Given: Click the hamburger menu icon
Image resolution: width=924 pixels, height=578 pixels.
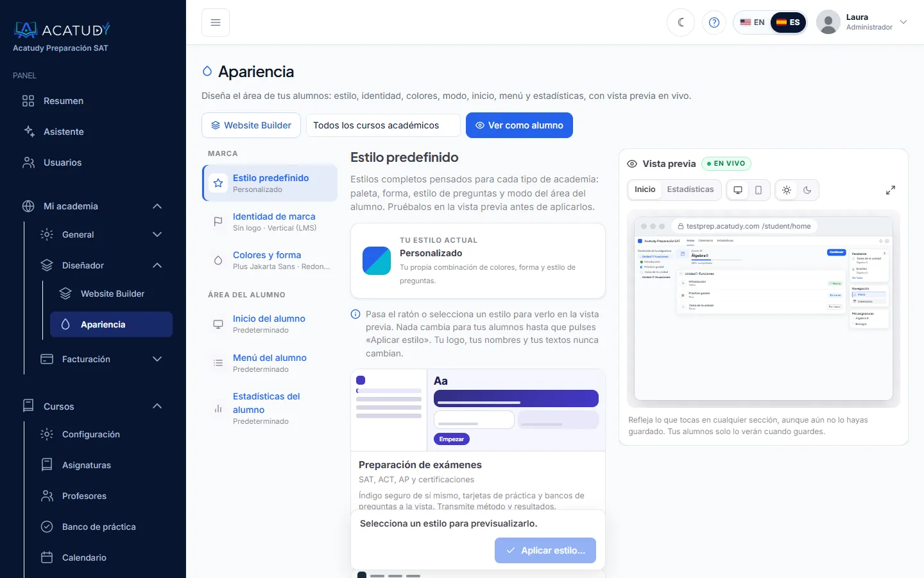Looking at the screenshot, I should [216, 22].
